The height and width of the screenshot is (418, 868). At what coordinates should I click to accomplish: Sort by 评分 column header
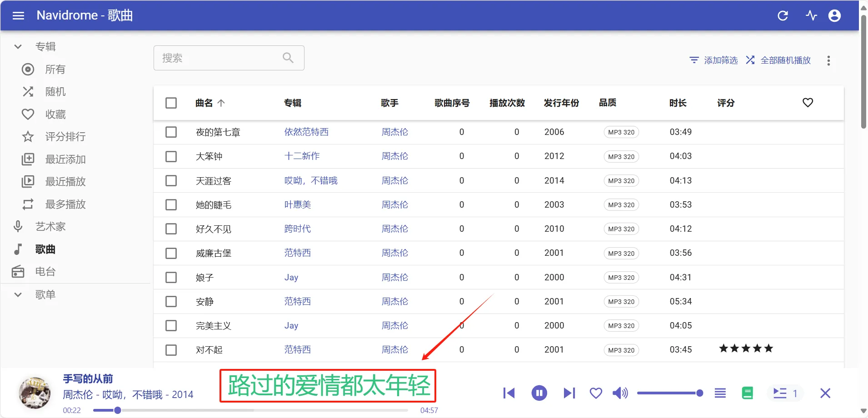(726, 103)
